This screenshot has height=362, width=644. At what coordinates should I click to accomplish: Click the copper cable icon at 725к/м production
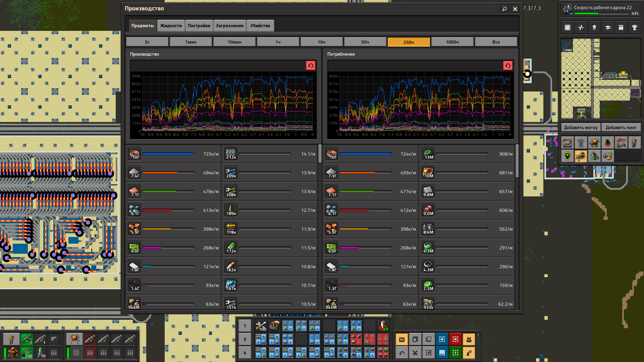coord(135,154)
